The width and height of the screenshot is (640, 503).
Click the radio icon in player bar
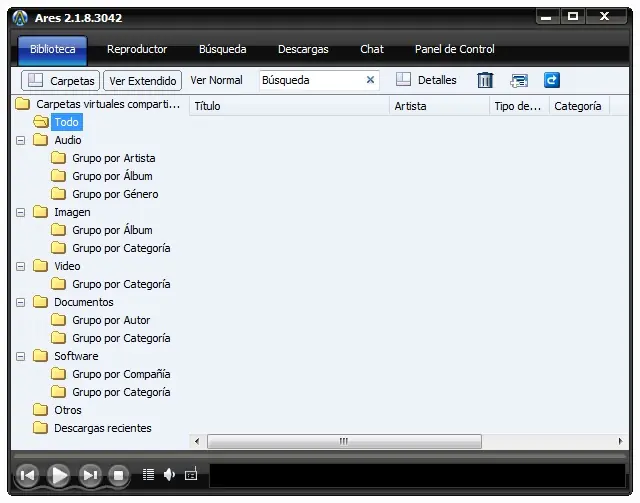point(191,474)
